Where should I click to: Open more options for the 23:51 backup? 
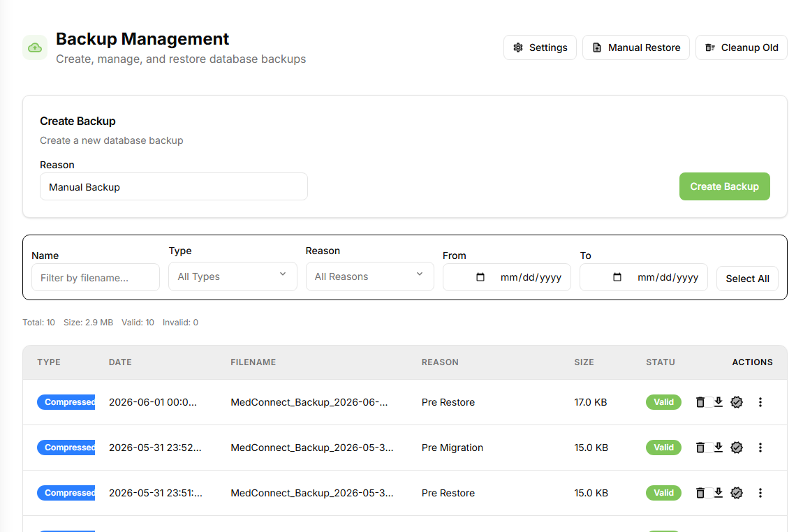[x=760, y=493]
